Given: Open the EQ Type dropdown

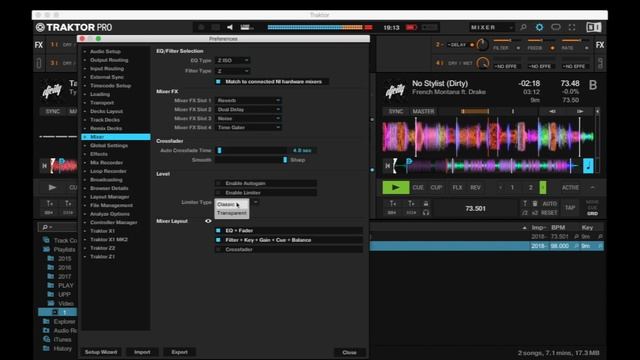Looking at the screenshot, I should click(233, 60).
